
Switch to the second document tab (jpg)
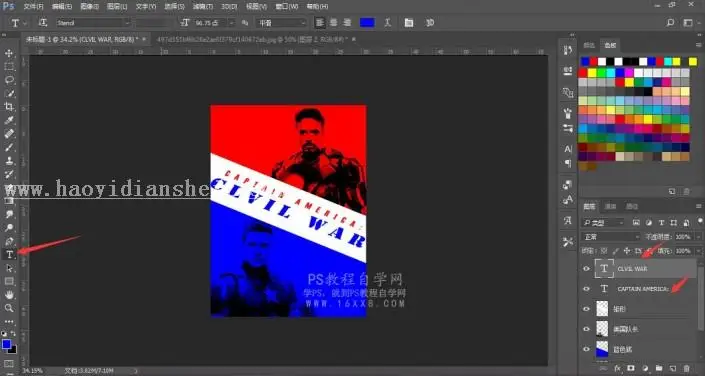click(x=252, y=40)
